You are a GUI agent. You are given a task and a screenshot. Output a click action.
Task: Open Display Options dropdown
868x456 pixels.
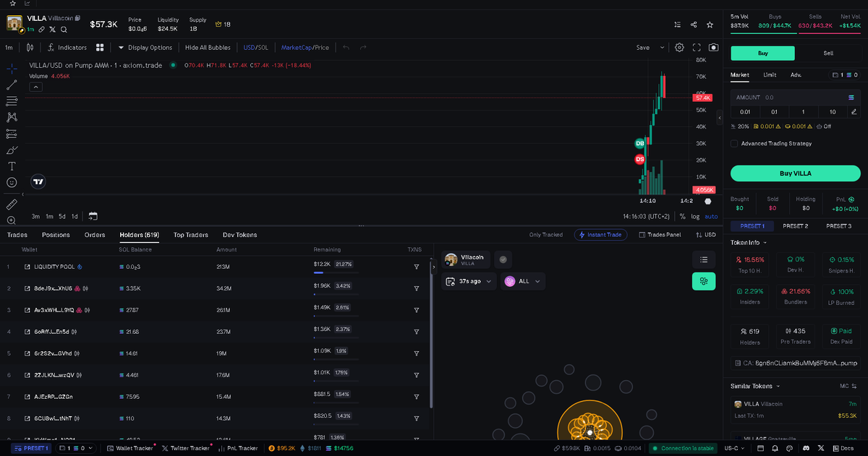click(x=145, y=48)
